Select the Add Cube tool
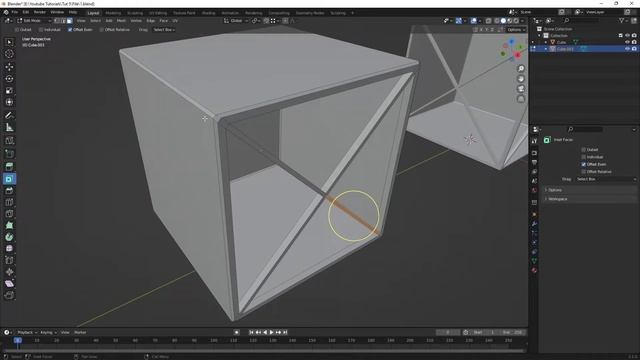Image resolution: width=640 pixels, height=360 pixels. (9, 141)
